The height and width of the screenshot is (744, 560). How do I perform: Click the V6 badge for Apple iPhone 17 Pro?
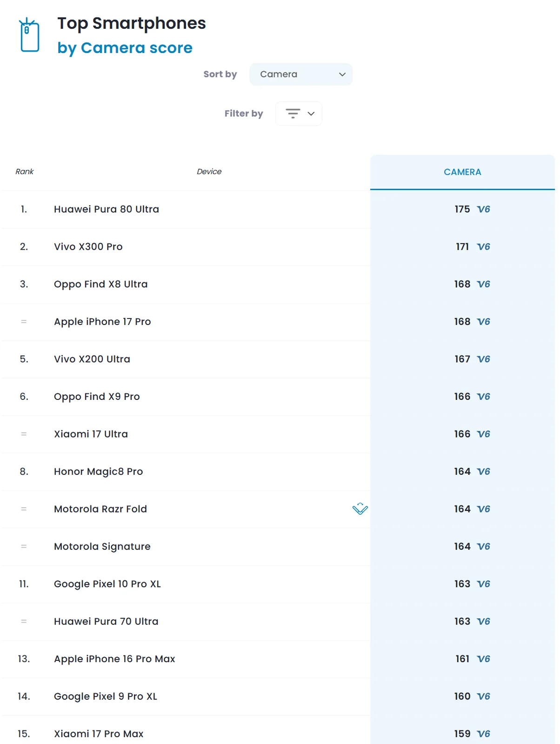[483, 322]
